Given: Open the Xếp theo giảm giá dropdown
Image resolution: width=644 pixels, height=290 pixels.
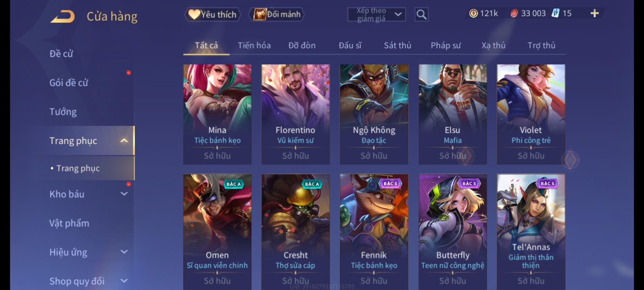Looking at the screenshot, I should pos(376,15).
